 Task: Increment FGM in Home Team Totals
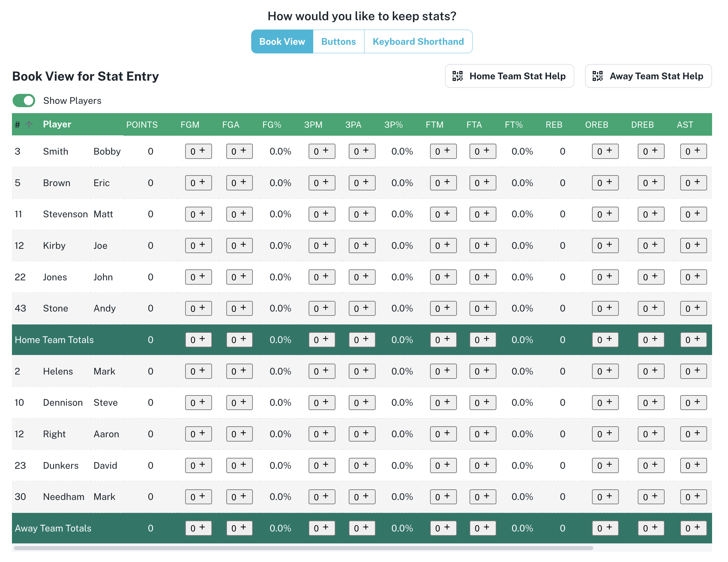[198, 340]
